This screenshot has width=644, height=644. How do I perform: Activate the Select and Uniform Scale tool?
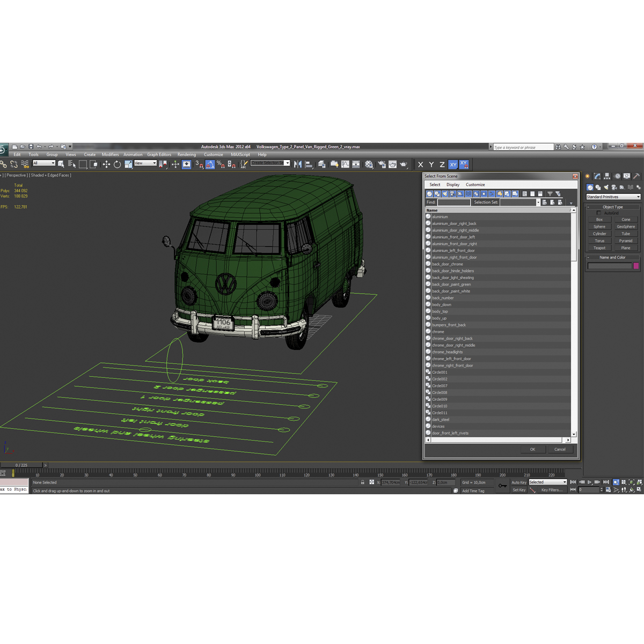128,164
